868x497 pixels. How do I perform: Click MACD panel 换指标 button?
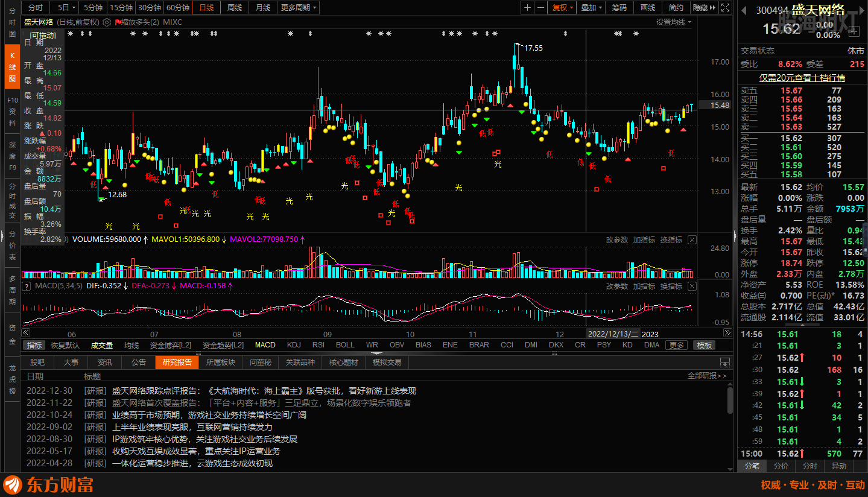tap(671, 286)
